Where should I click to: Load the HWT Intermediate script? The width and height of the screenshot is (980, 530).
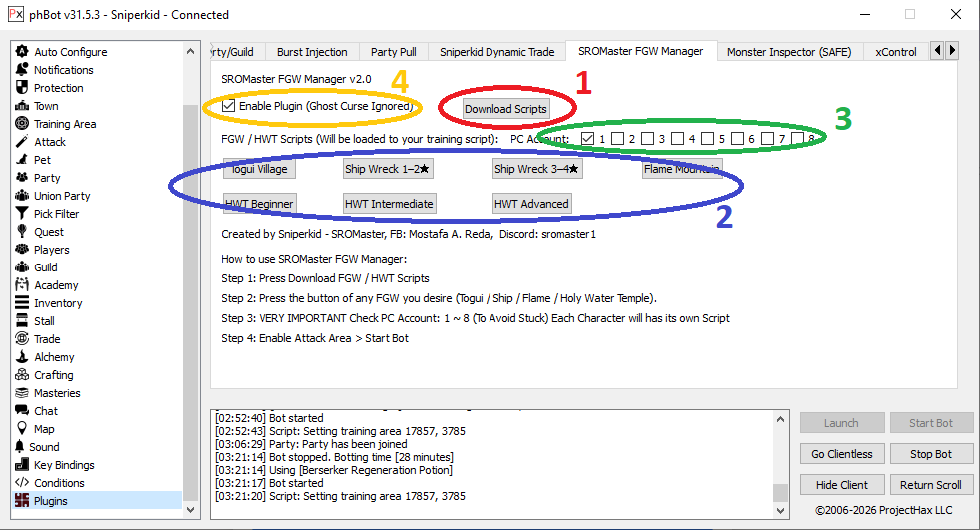click(x=389, y=204)
